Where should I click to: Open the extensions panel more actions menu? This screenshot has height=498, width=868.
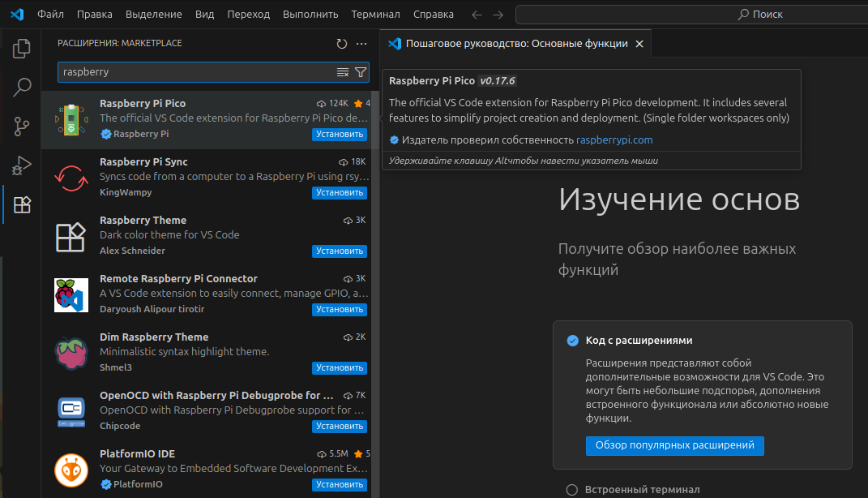361,44
